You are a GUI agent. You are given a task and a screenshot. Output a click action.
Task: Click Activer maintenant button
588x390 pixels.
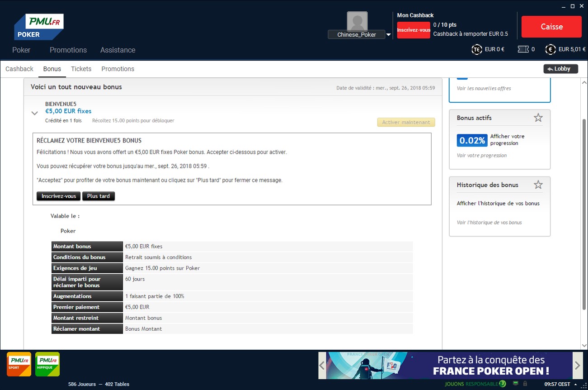pyautogui.click(x=406, y=122)
